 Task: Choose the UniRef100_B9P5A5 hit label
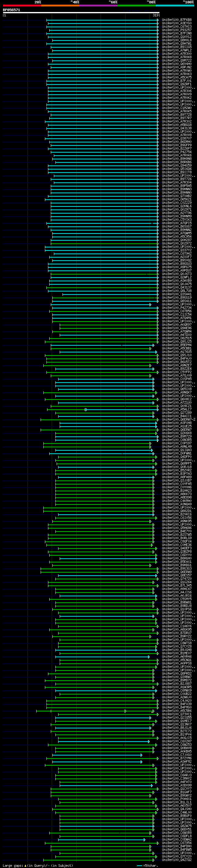click(177, 186)
